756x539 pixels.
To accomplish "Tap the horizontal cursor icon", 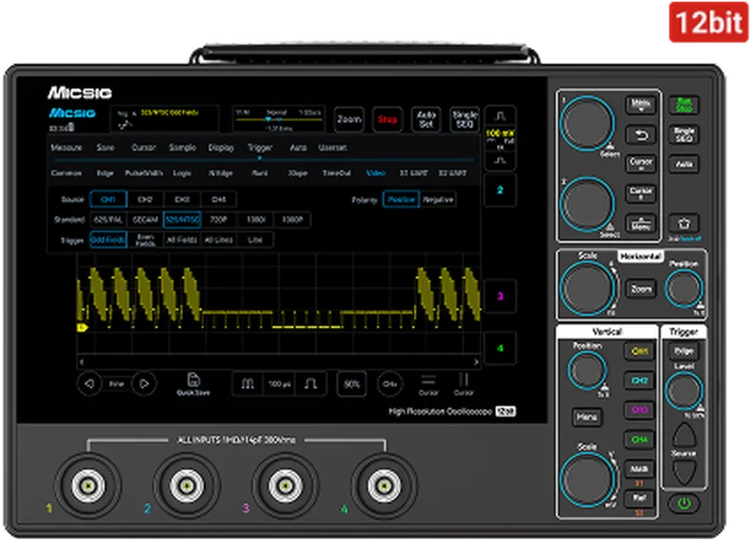I will point(428,385).
